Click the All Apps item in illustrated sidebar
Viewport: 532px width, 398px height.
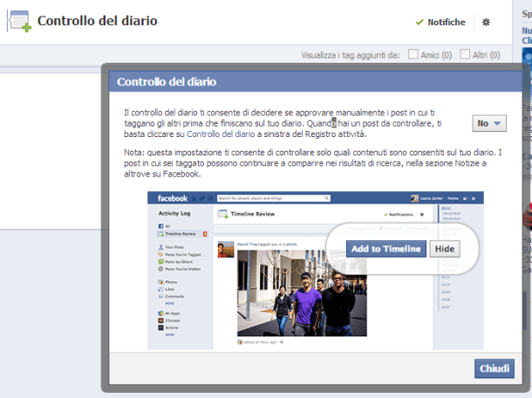pos(169,313)
